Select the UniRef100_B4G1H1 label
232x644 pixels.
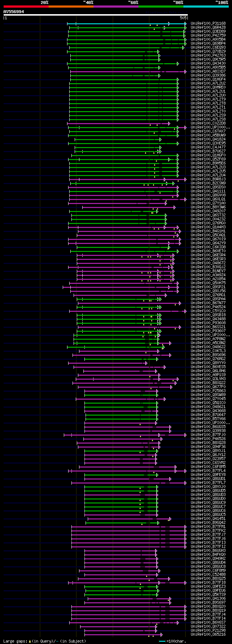click(208, 231)
